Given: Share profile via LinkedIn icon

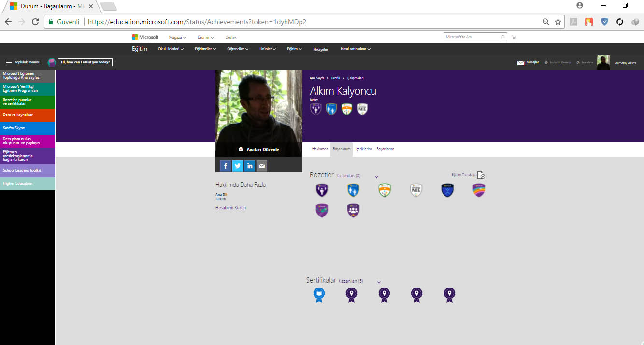Looking at the screenshot, I should pos(250,166).
